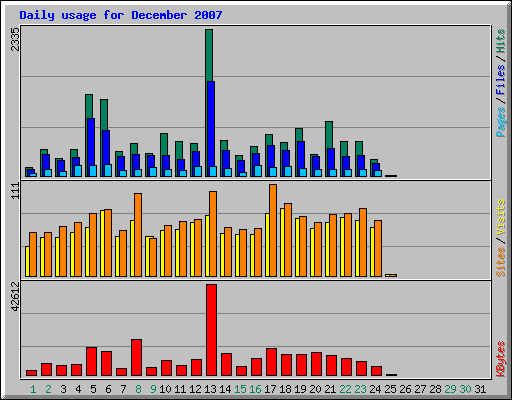The height and width of the screenshot is (400, 512).
Task: Click day label 7 on x-axis
Action: pos(123,389)
